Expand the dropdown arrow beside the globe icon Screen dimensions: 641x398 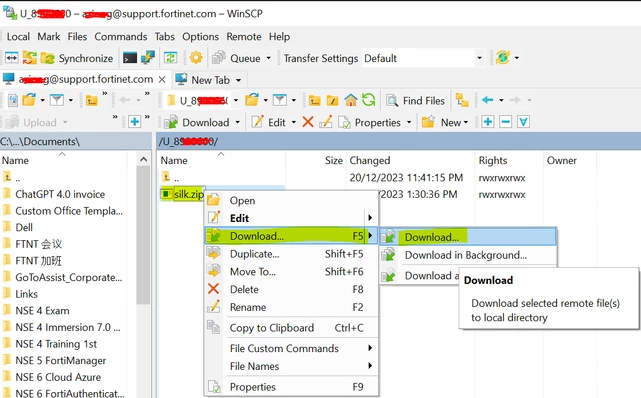coord(517,58)
